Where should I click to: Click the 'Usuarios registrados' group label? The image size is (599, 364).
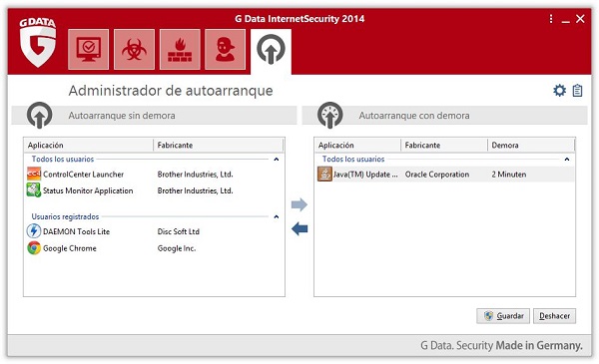65,216
